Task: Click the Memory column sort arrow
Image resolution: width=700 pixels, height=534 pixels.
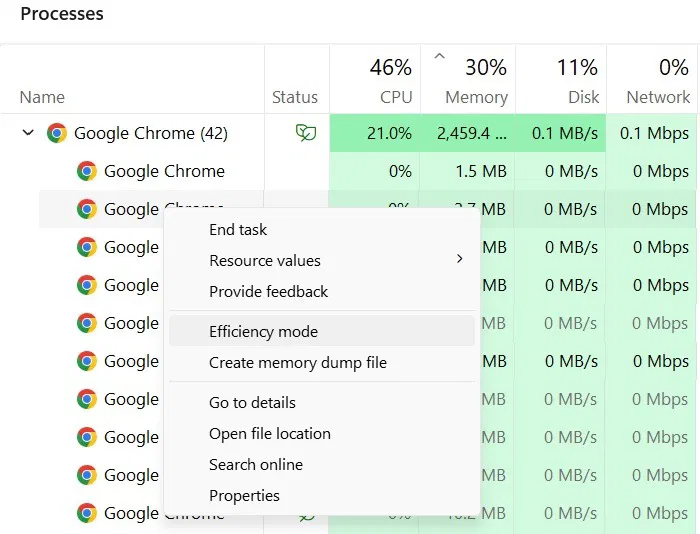Action: 439,57
